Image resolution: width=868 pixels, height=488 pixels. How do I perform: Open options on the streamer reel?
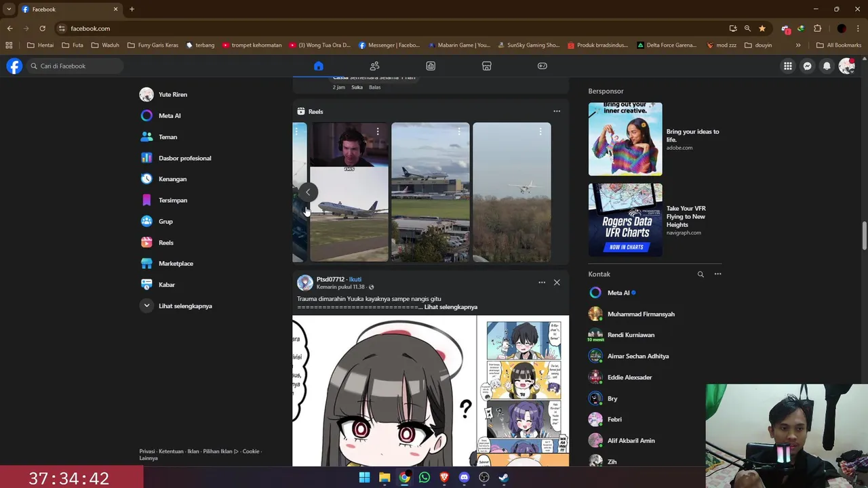[x=378, y=131]
